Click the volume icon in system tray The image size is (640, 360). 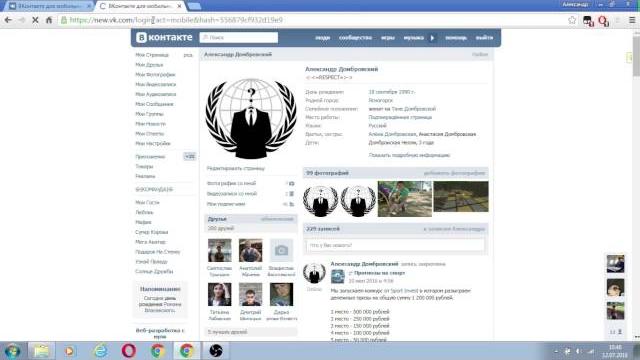coord(578,351)
